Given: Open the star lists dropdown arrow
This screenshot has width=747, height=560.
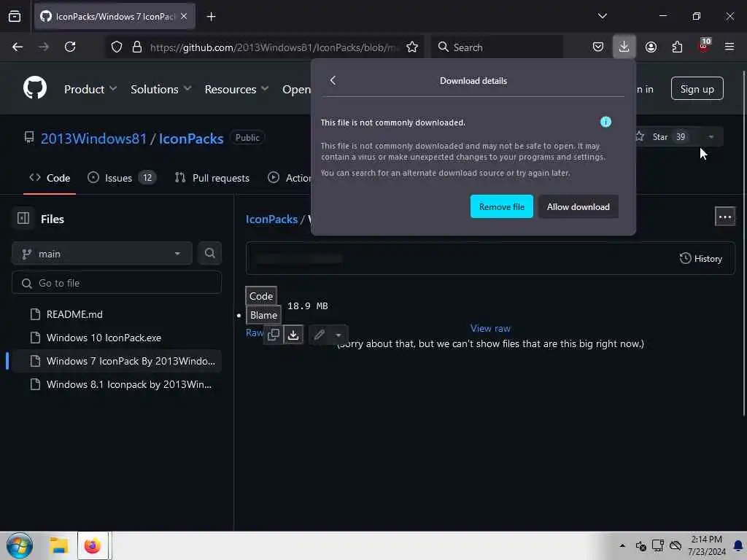Looking at the screenshot, I should tap(711, 137).
